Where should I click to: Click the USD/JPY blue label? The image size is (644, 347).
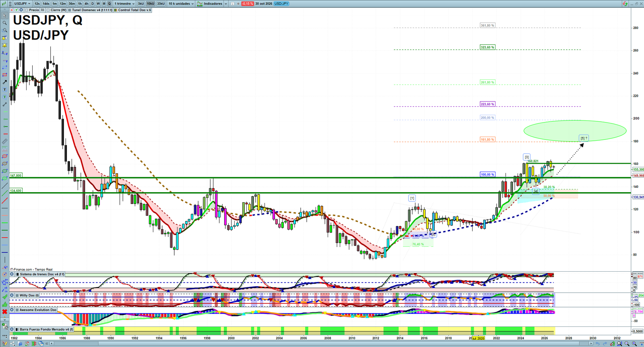281,4
